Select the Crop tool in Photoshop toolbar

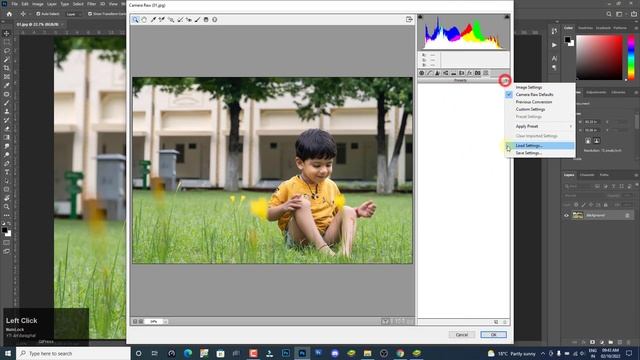[x=7, y=68]
